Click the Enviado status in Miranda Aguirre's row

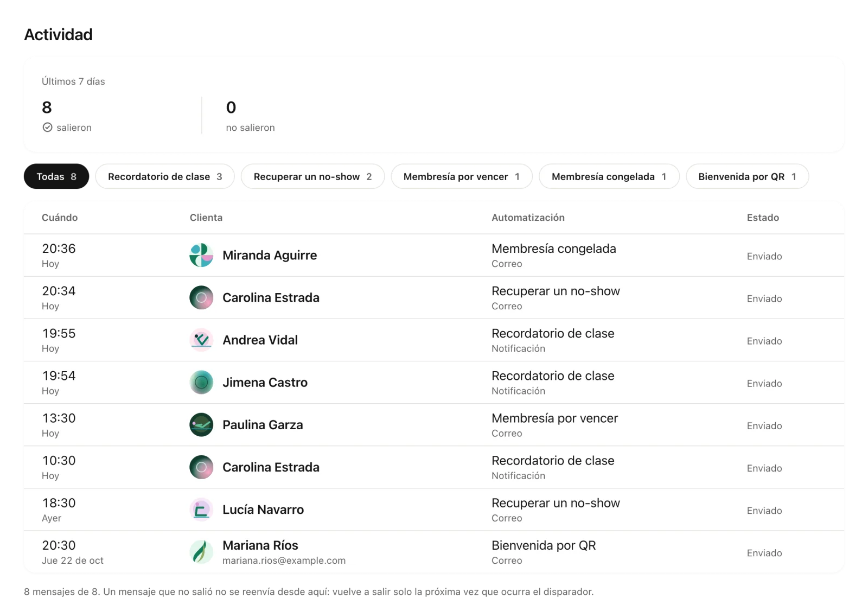coord(764,256)
